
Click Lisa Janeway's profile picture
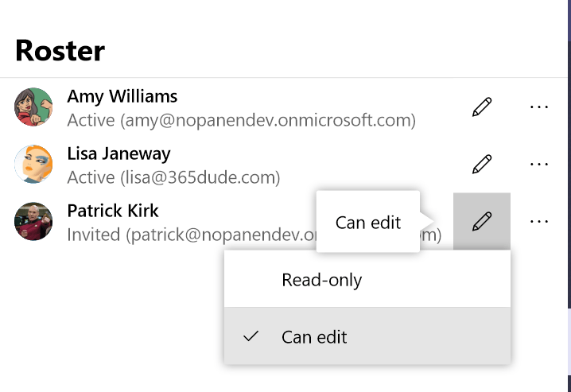click(33, 165)
